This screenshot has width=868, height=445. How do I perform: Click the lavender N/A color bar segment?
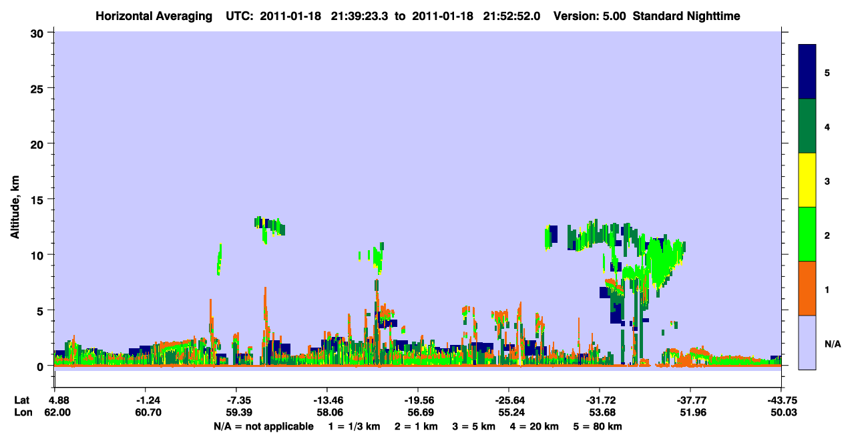(807, 342)
